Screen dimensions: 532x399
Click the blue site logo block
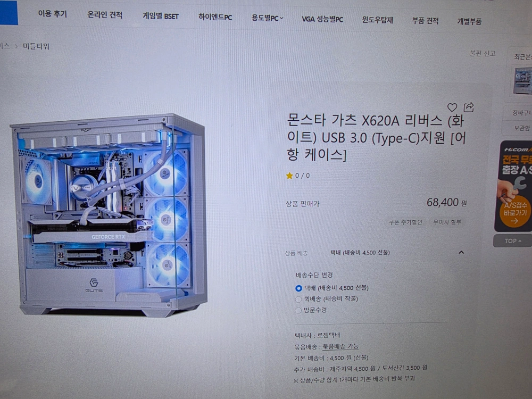[x=9, y=13]
